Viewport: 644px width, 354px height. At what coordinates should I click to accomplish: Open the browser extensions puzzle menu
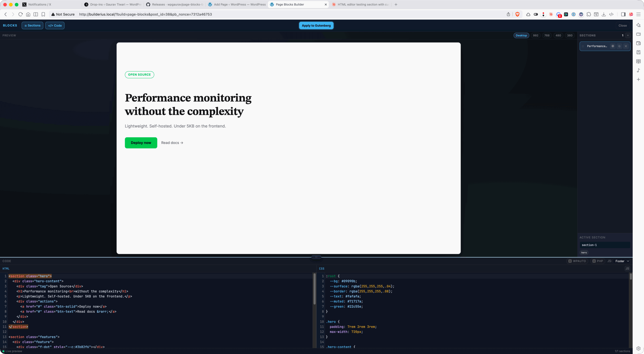point(589,14)
